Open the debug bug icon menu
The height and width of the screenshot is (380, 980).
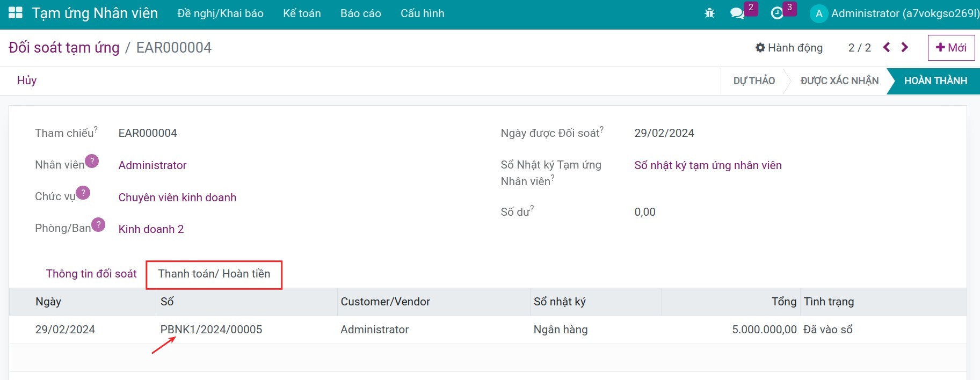(x=709, y=13)
